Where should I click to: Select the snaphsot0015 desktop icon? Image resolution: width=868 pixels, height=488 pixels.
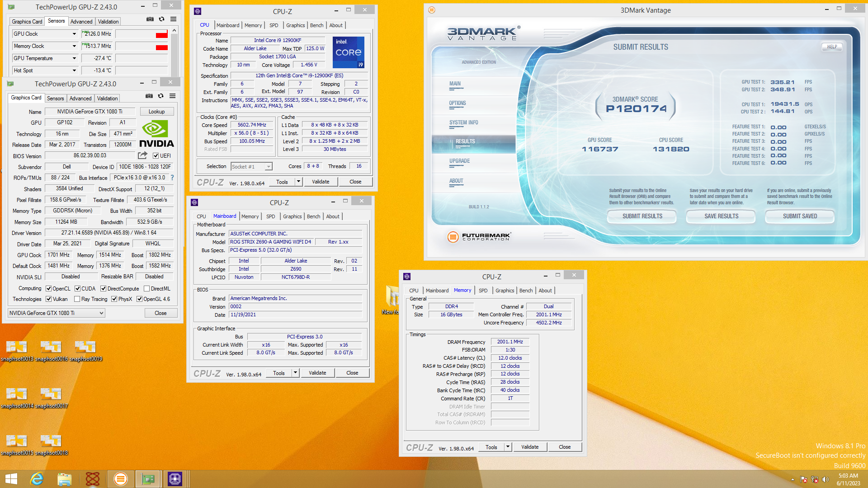tap(17, 445)
